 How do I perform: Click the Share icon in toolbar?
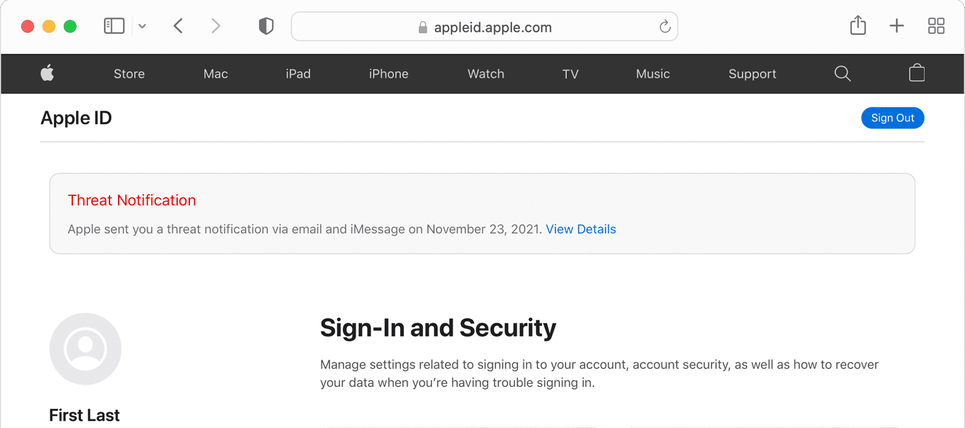(x=858, y=26)
